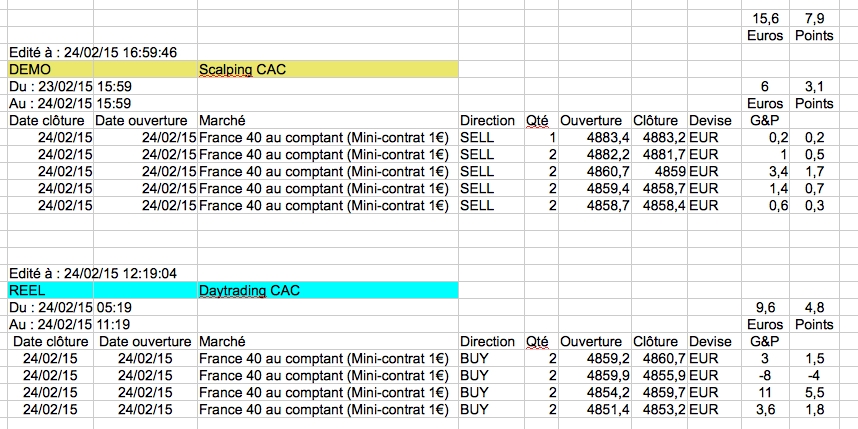
Task: Select the G&P value 11 cell
Action: click(765, 393)
